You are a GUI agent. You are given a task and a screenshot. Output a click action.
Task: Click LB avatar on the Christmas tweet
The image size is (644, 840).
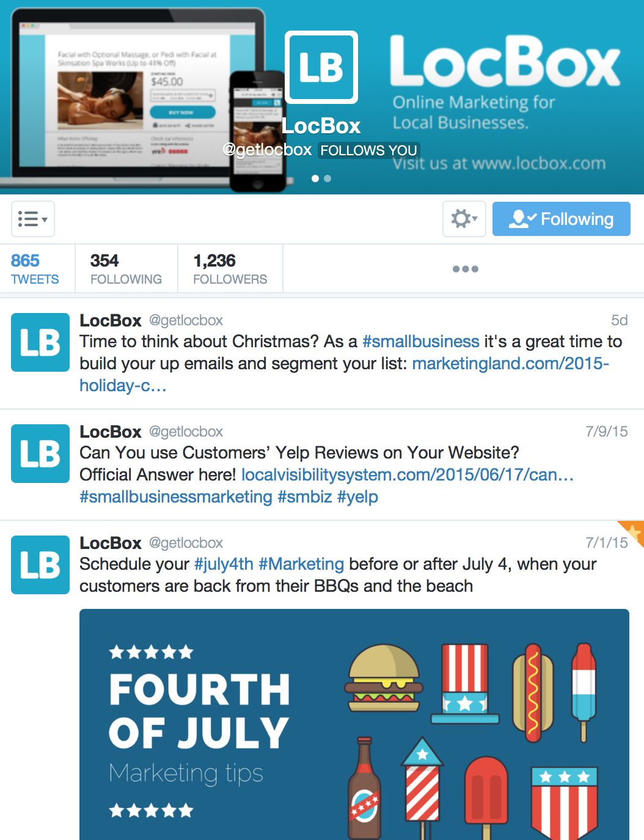point(40,342)
